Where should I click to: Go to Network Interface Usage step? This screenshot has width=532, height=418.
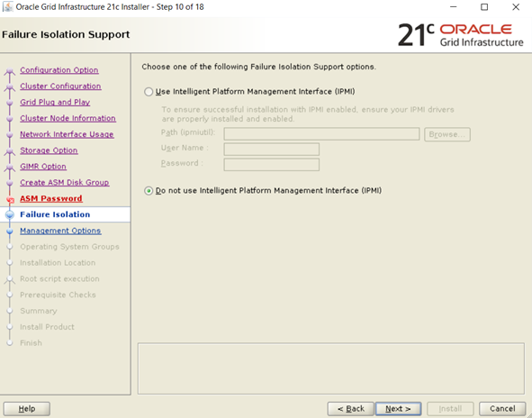[67, 134]
